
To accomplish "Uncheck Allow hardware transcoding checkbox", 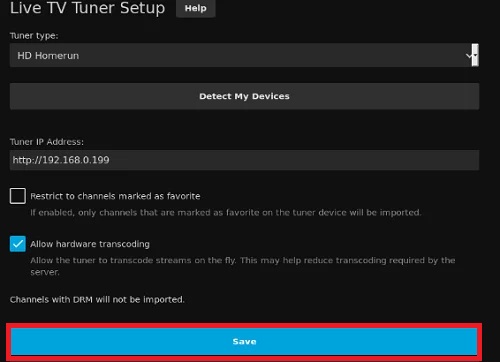I will tap(18, 244).
